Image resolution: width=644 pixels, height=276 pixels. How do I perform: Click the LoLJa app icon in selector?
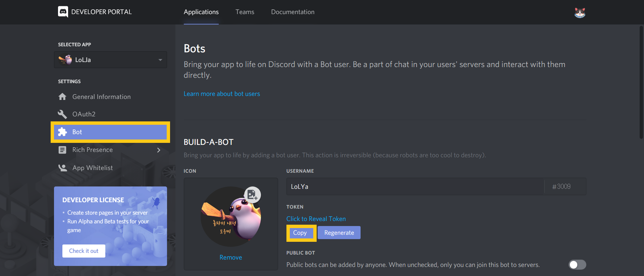pos(65,60)
